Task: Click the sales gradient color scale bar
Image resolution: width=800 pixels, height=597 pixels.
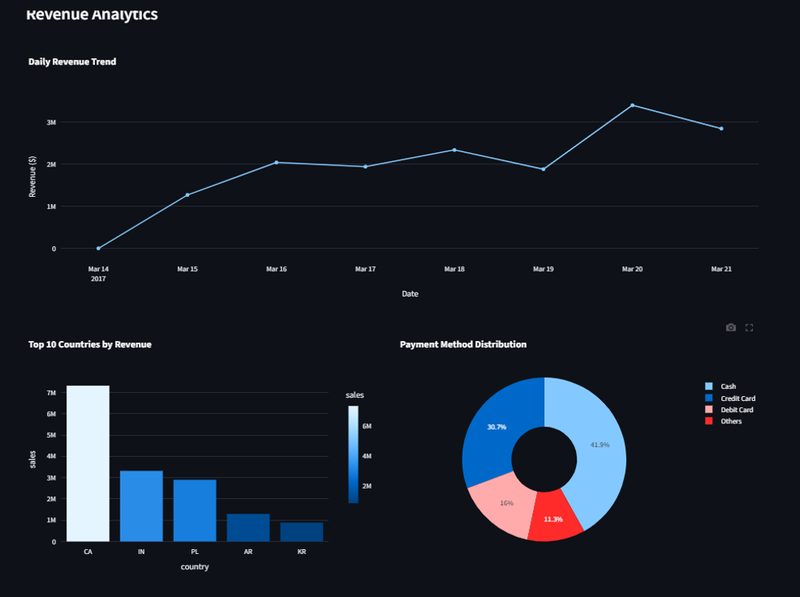Action: point(352,453)
